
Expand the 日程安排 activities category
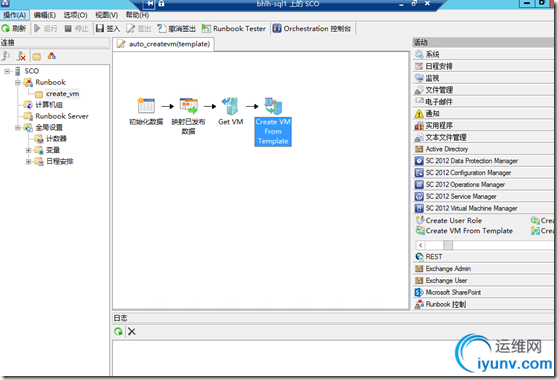coord(483,66)
